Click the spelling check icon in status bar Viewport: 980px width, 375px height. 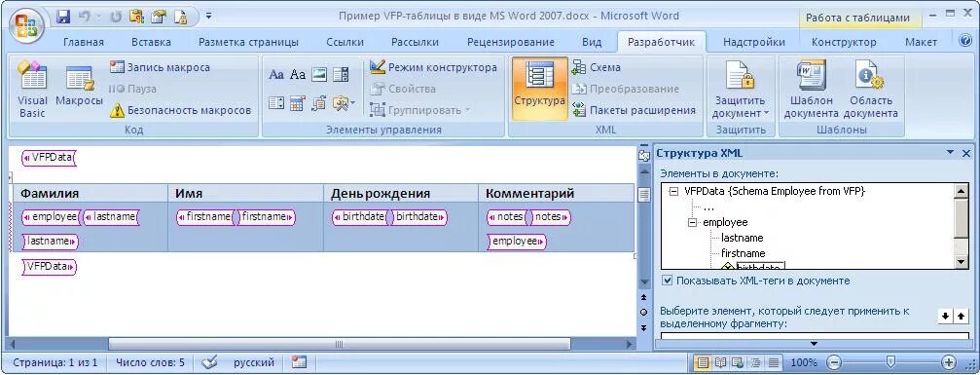coord(209,362)
